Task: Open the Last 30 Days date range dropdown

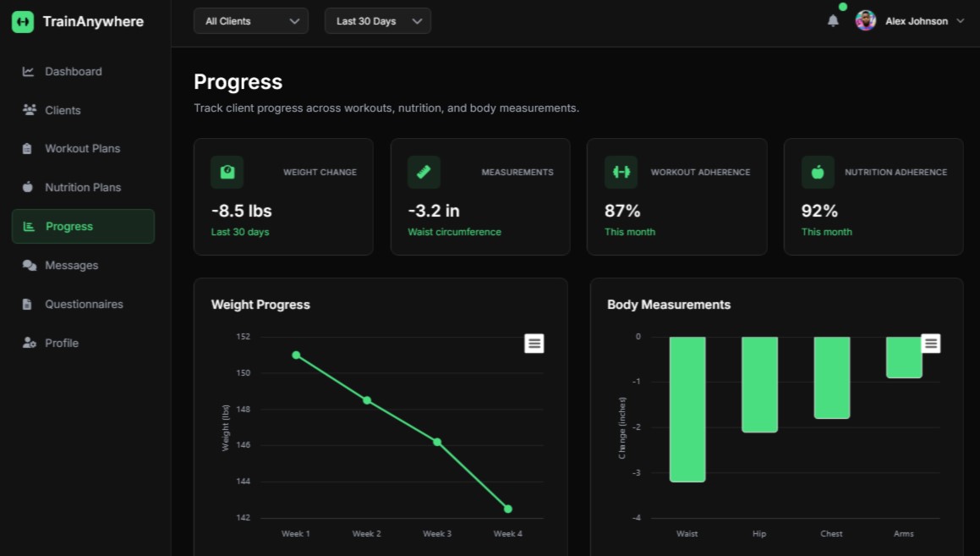Action: click(377, 21)
